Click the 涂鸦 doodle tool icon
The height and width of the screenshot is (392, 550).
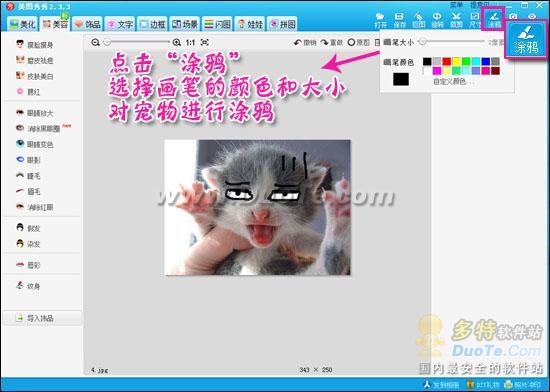pyautogui.click(x=495, y=20)
